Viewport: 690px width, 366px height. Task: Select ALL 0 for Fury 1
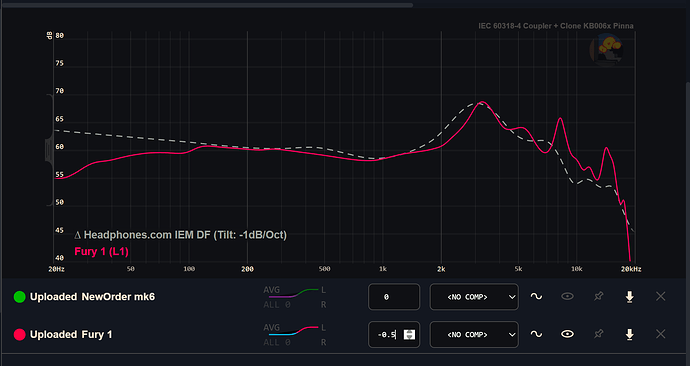coord(277,342)
